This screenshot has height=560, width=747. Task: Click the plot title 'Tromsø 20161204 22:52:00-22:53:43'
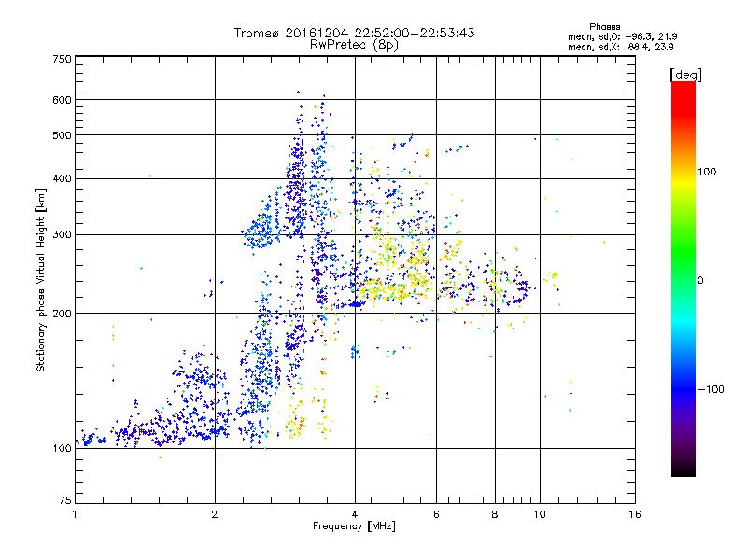click(354, 33)
